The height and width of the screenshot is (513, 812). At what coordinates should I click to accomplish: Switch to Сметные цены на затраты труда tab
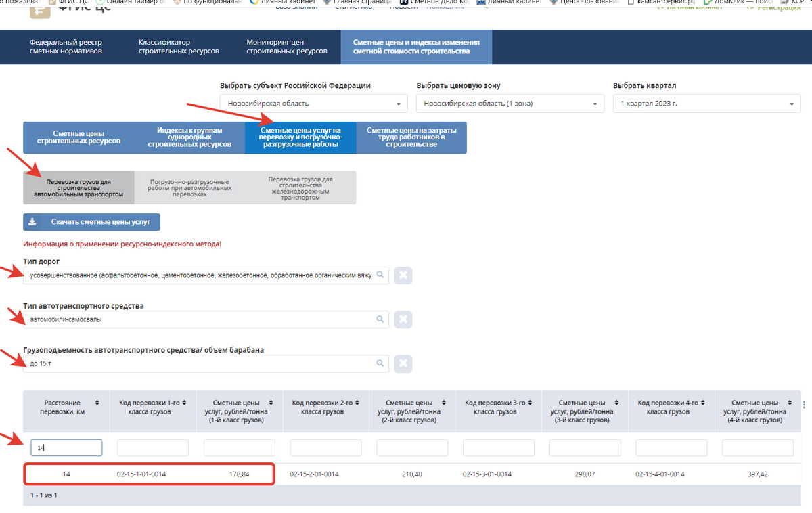click(x=411, y=137)
